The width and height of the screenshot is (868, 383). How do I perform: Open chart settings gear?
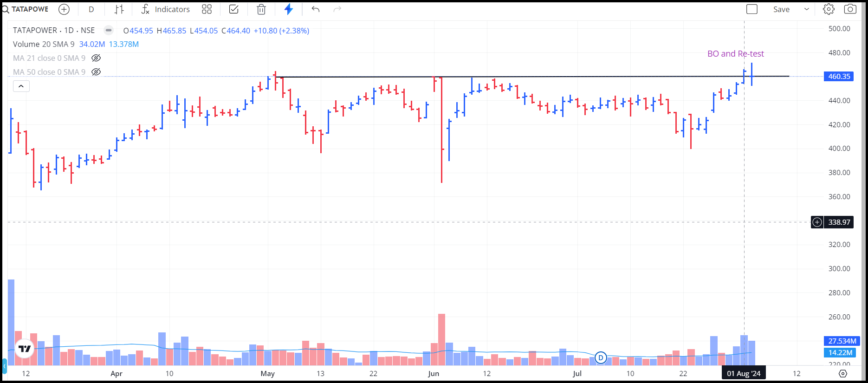point(829,9)
